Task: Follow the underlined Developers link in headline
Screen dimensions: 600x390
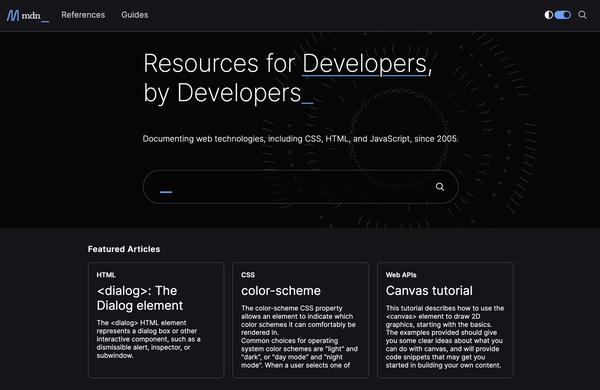Action: (364, 63)
